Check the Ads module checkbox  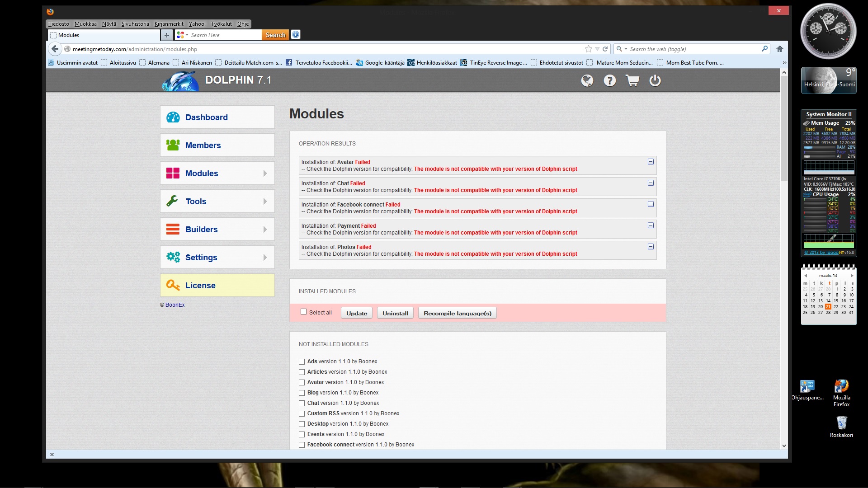point(302,361)
